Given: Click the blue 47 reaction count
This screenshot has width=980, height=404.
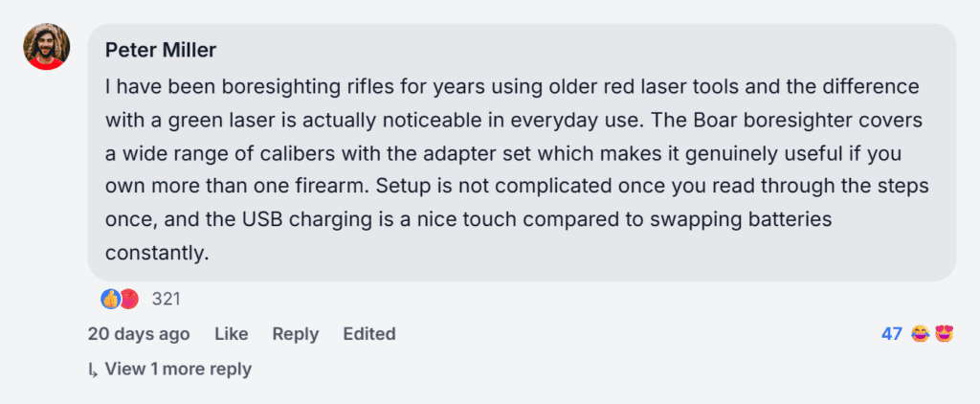Looking at the screenshot, I should [x=892, y=334].
